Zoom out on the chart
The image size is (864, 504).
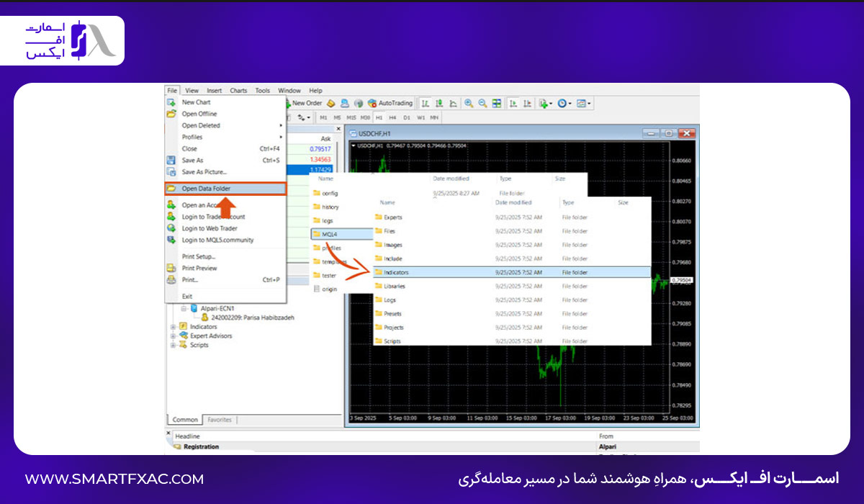point(482,104)
